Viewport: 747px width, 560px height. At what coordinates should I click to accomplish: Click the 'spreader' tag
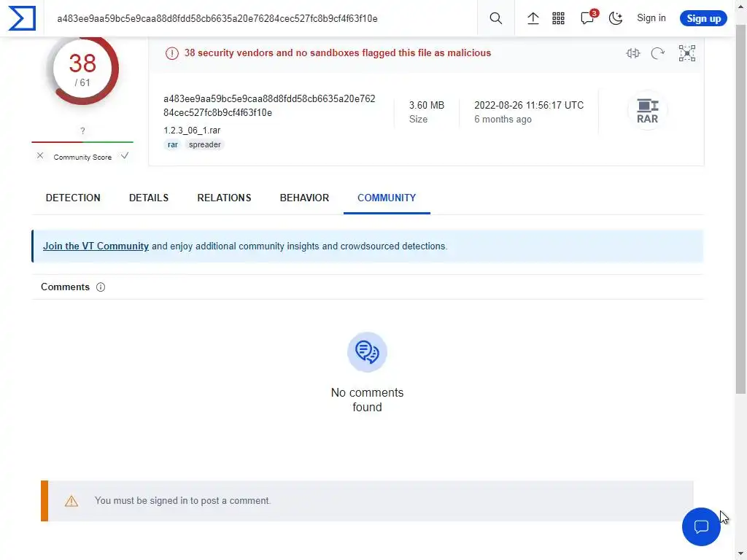(x=205, y=144)
